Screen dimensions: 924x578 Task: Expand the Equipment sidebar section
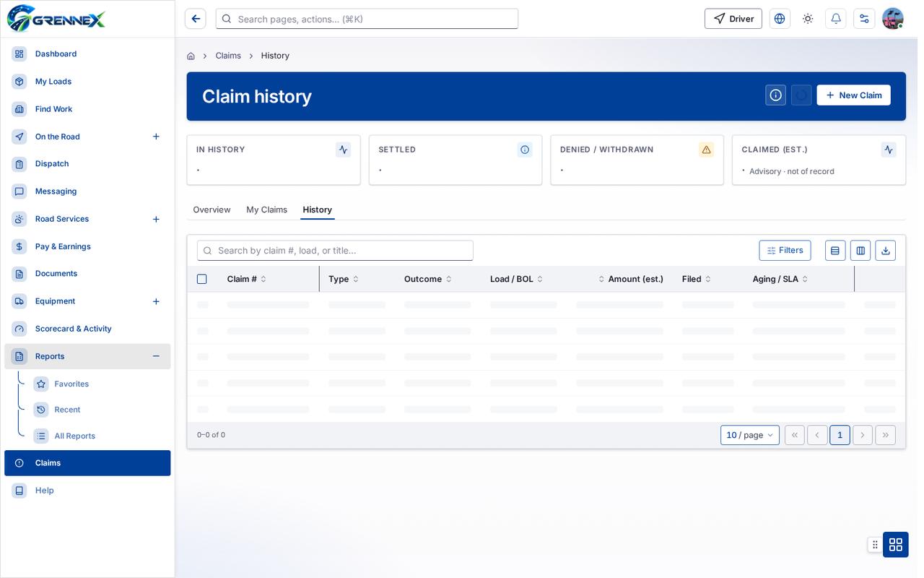tap(156, 301)
